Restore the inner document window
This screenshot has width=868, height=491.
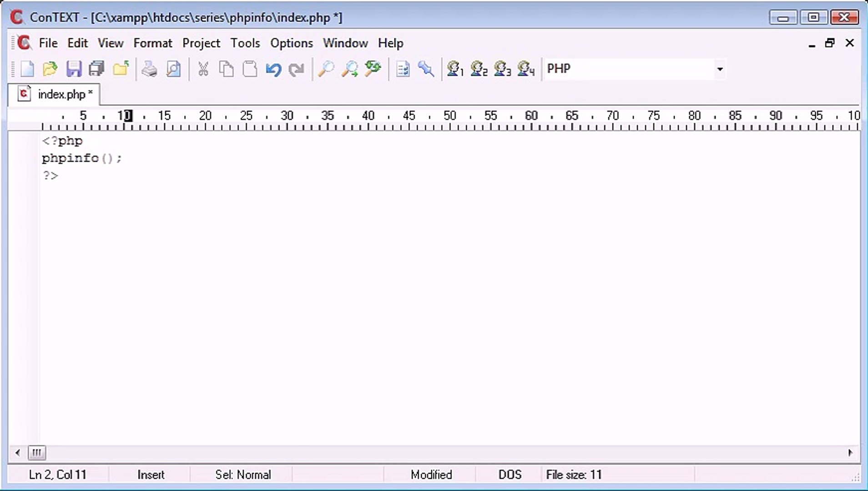click(x=830, y=43)
